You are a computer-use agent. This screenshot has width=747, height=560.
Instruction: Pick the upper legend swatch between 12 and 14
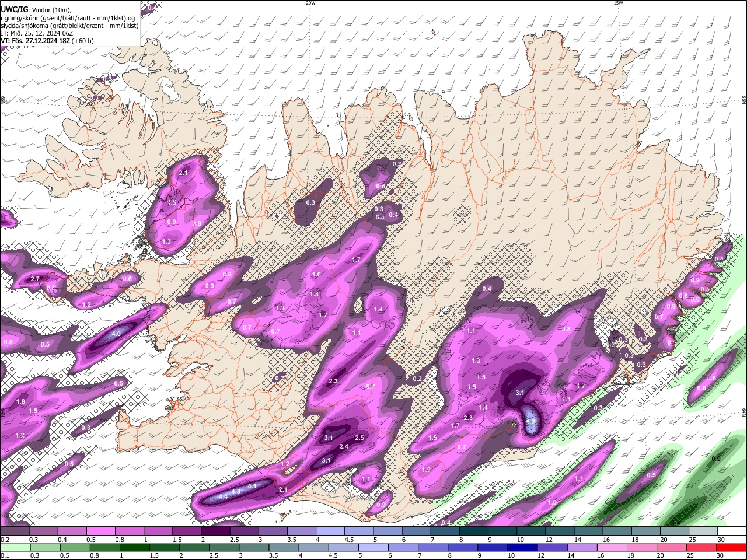tap(560, 531)
